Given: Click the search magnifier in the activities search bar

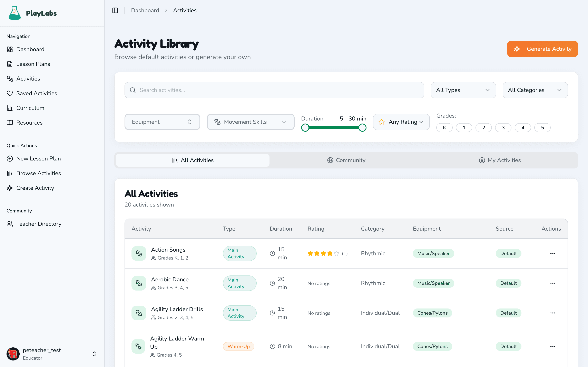Looking at the screenshot, I should 133,90.
